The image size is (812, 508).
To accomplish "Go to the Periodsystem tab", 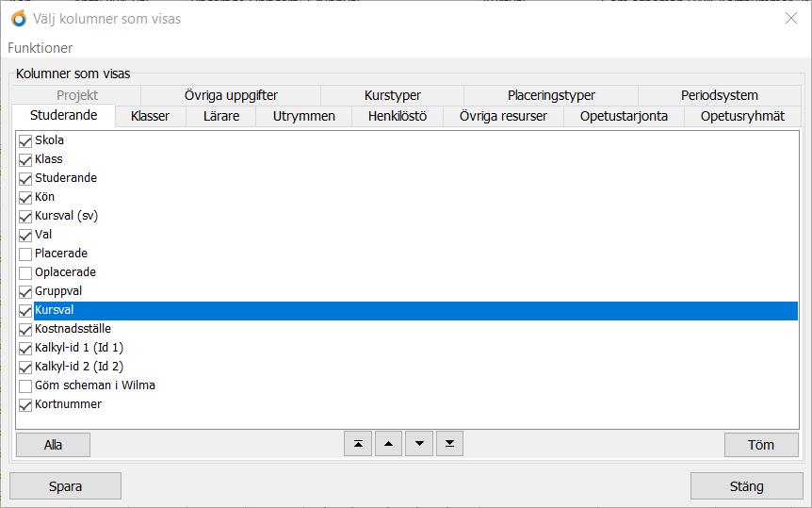I will pyautogui.click(x=719, y=95).
